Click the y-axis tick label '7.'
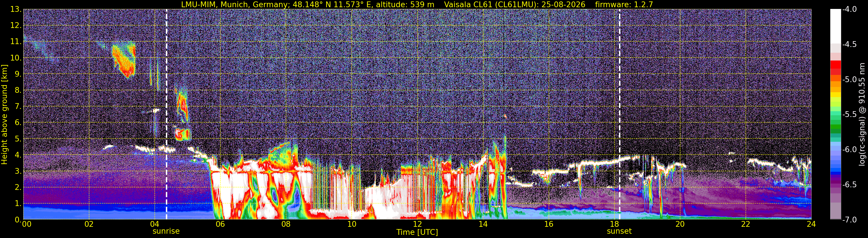Image resolution: width=868 pixels, height=238 pixels. pos(18,107)
